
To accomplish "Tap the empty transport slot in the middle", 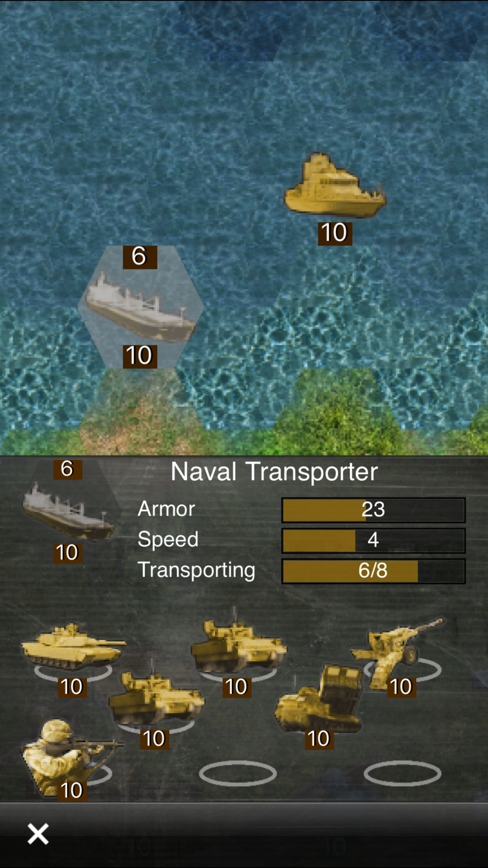I will pyautogui.click(x=238, y=773).
